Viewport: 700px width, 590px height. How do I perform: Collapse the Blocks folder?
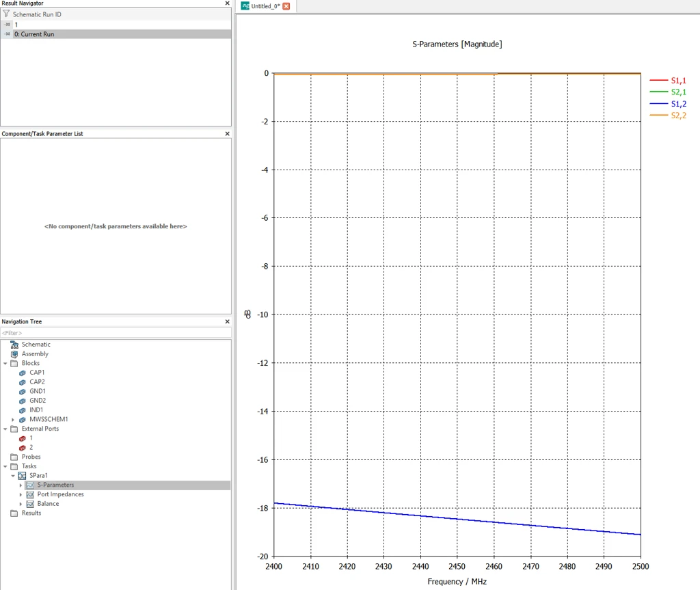(x=5, y=363)
